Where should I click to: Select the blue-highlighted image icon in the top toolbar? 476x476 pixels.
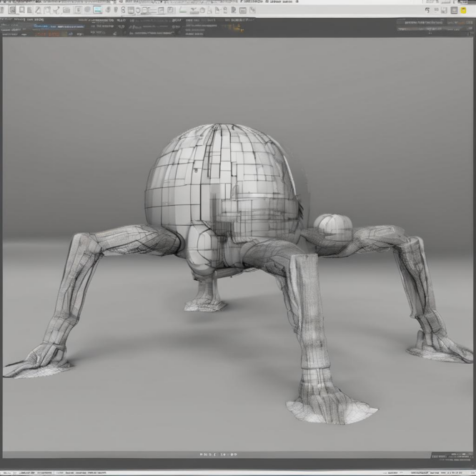click(x=98, y=10)
